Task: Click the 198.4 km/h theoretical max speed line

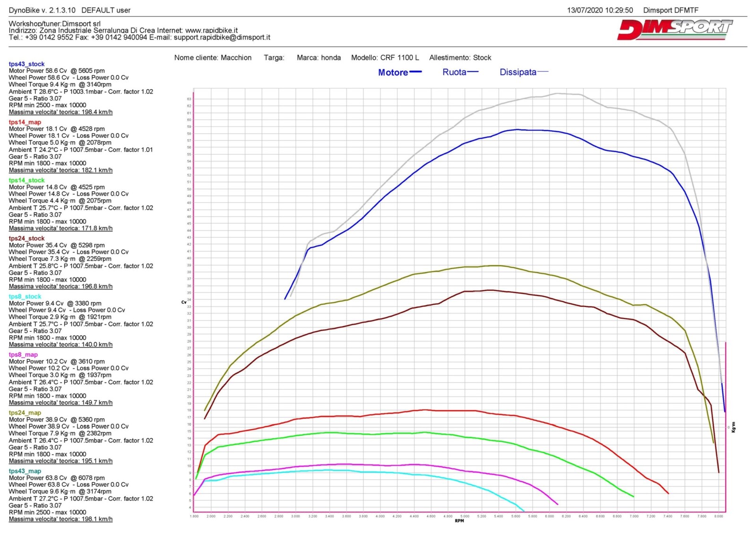Action: [60, 112]
